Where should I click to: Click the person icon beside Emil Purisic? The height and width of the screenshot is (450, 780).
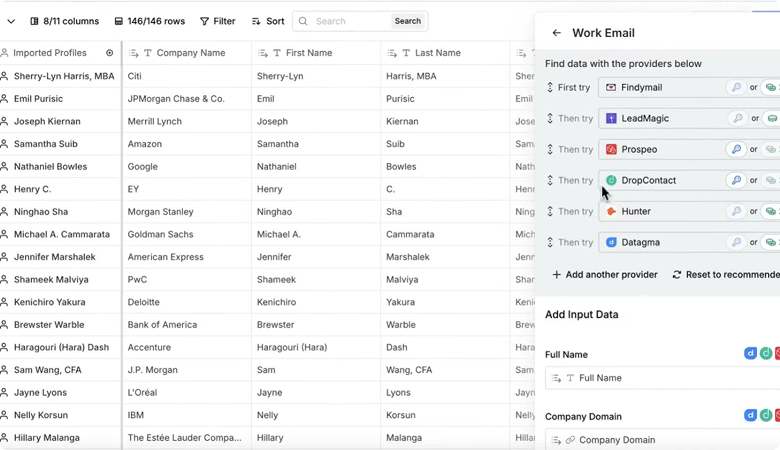pos(4,98)
